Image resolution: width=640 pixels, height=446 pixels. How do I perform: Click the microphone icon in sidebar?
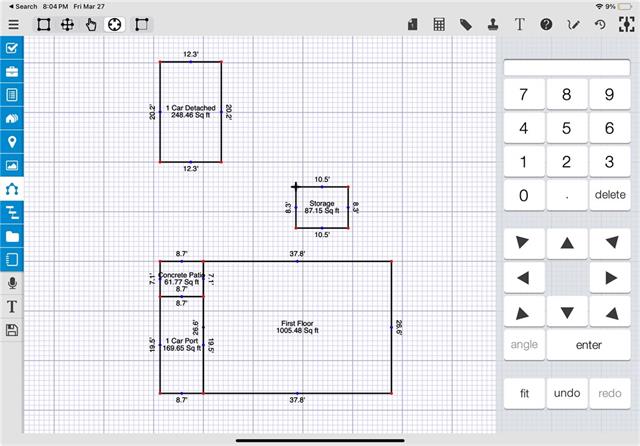pyautogui.click(x=12, y=284)
